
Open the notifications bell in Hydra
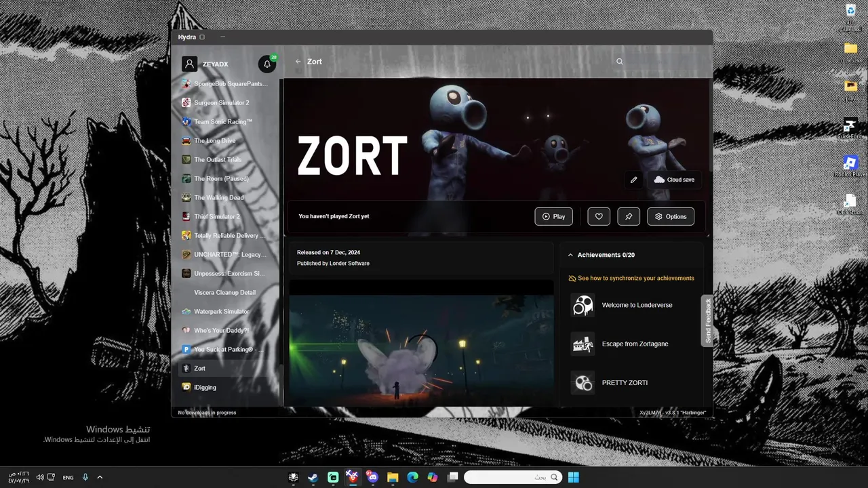coord(267,64)
